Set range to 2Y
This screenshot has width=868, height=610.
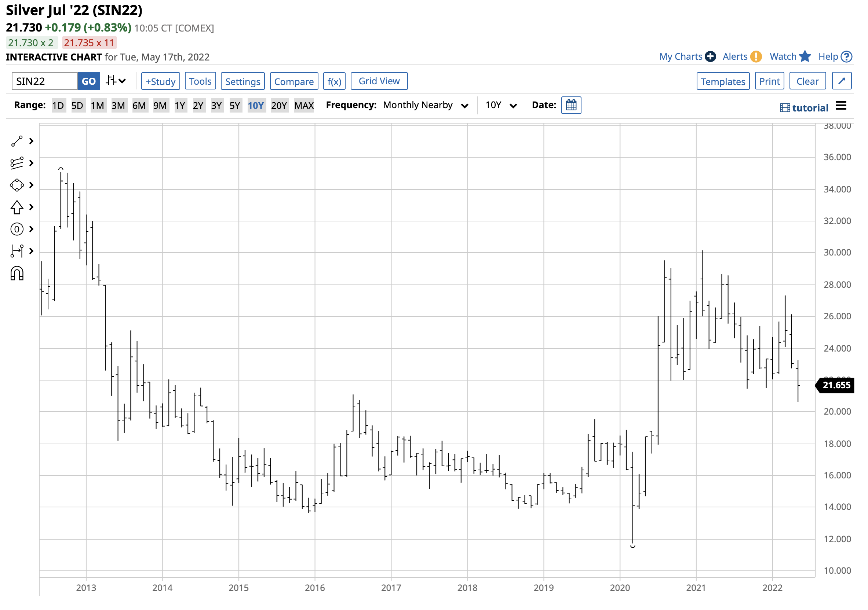(x=198, y=105)
